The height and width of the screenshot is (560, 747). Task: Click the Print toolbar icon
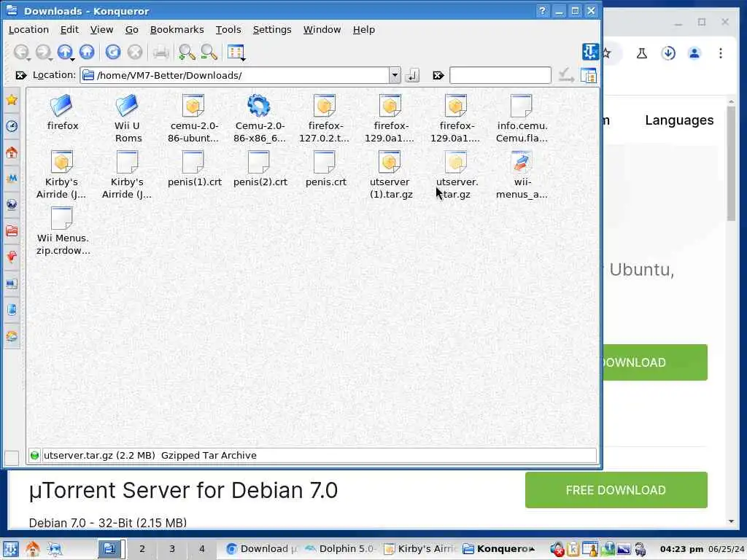click(161, 52)
